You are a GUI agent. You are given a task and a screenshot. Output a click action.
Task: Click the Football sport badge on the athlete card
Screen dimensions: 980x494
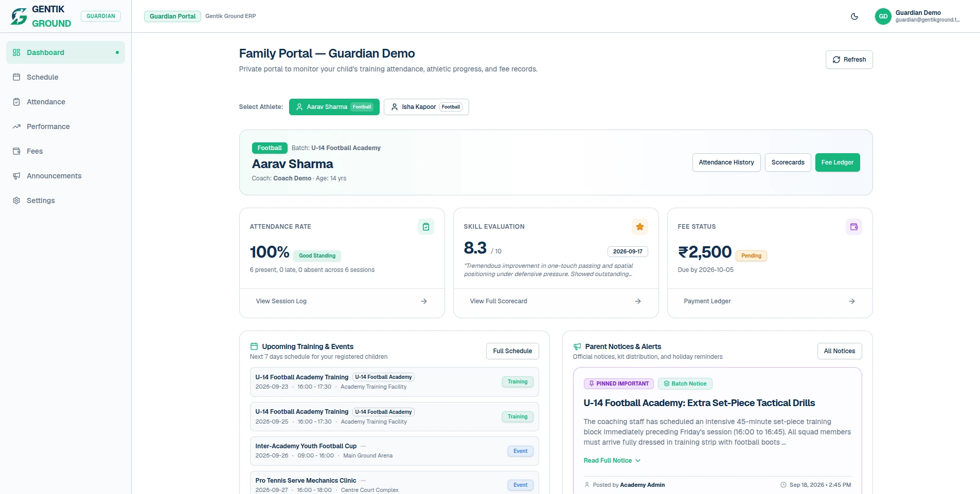(x=270, y=148)
